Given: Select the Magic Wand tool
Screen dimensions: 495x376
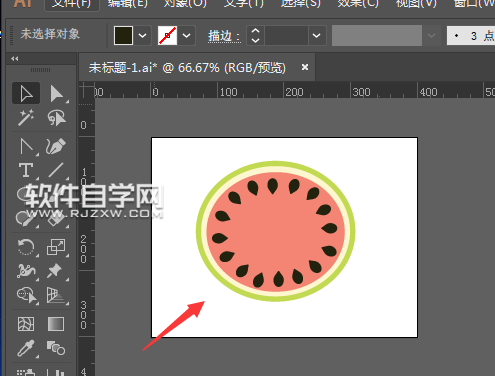Looking at the screenshot, I should 26,118.
